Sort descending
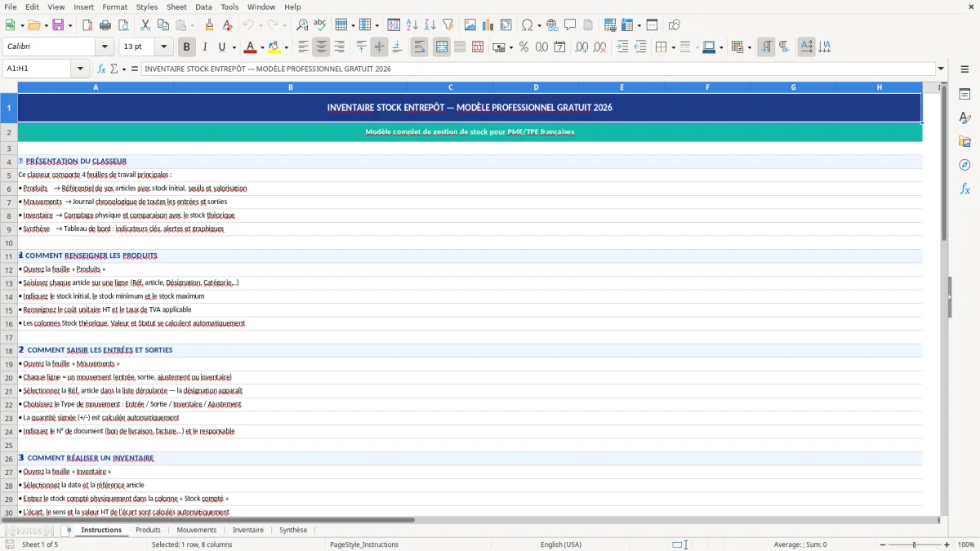The width and height of the screenshot is (980, 551). click(430, 25)
